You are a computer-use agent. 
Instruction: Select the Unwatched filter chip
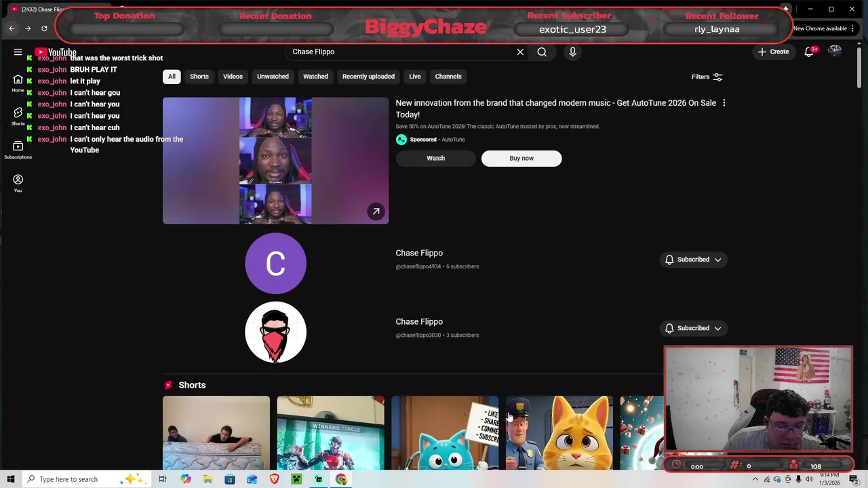click(x=273, y=77)
